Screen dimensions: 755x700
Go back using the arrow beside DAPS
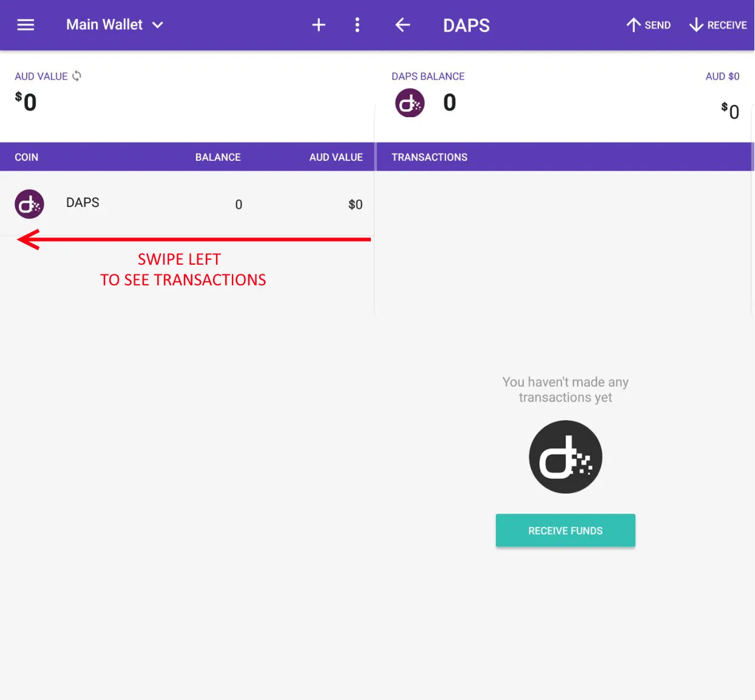pos(402,25)
